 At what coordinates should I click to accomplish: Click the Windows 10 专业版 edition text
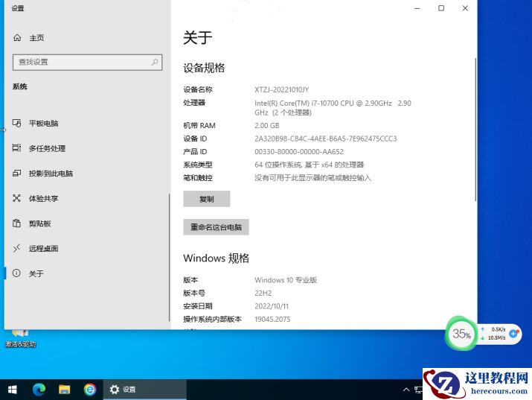(286, 280)
